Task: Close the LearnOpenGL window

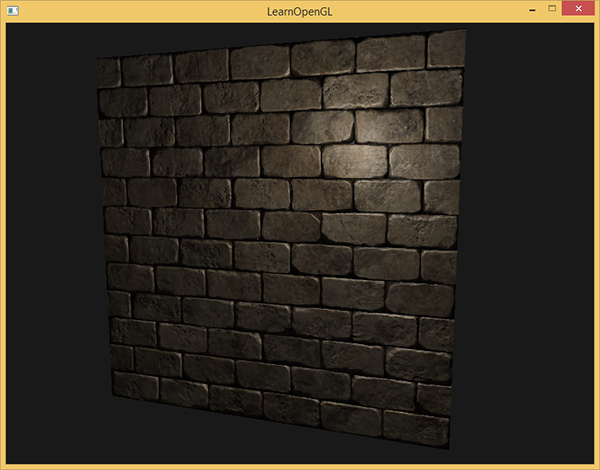Action: coord(578,9)
